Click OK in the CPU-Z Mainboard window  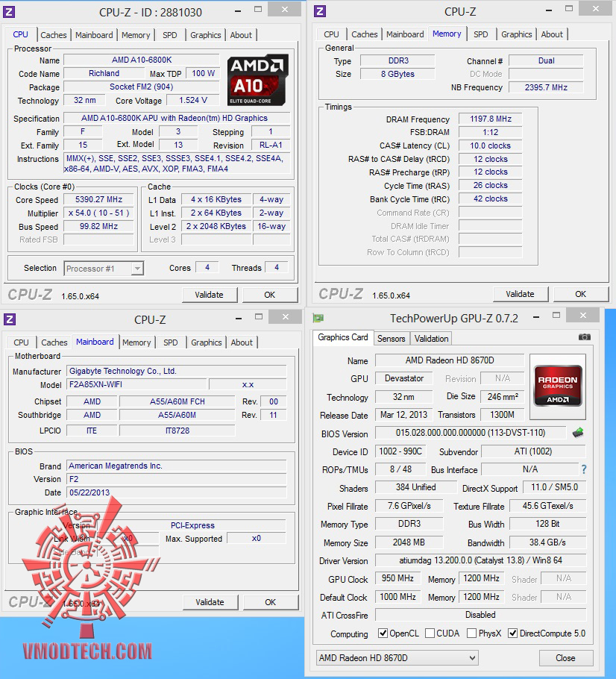271,602
